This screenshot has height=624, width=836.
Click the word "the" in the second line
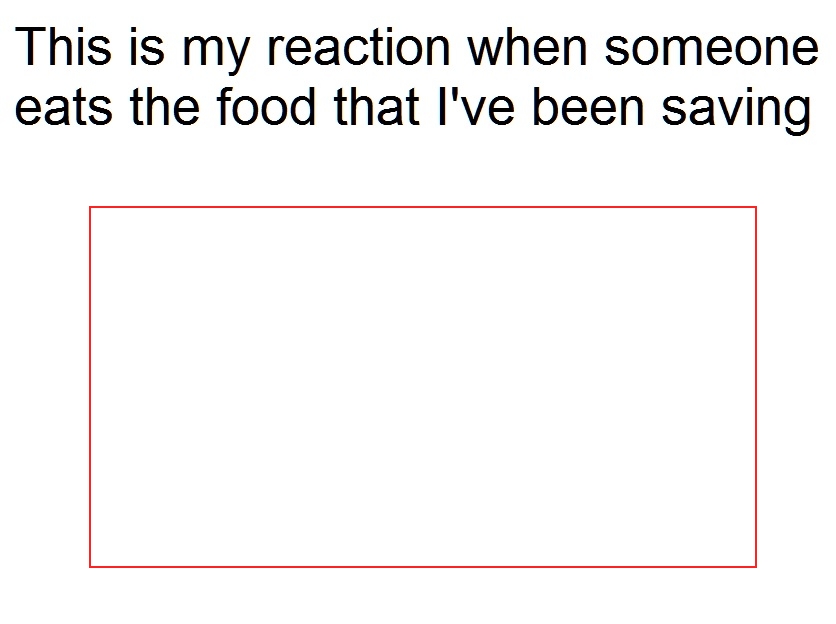(165, 107)
